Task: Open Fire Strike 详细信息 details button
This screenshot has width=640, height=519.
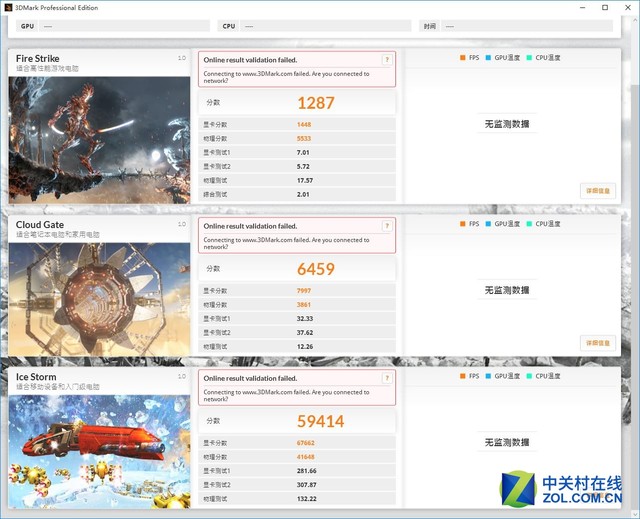Action: (x=598, y=191)
